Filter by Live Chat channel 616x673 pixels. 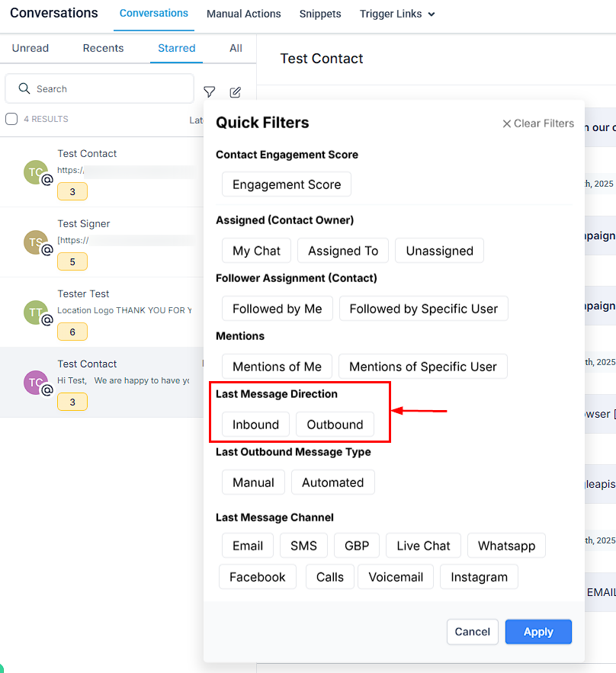click(x=423, y=546)
